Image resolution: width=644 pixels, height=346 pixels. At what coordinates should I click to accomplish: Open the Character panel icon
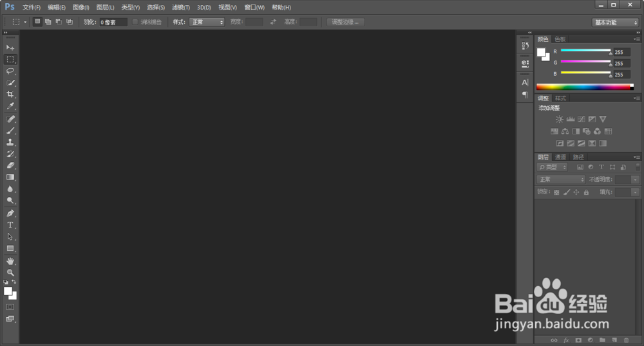[x=525, y=82]
